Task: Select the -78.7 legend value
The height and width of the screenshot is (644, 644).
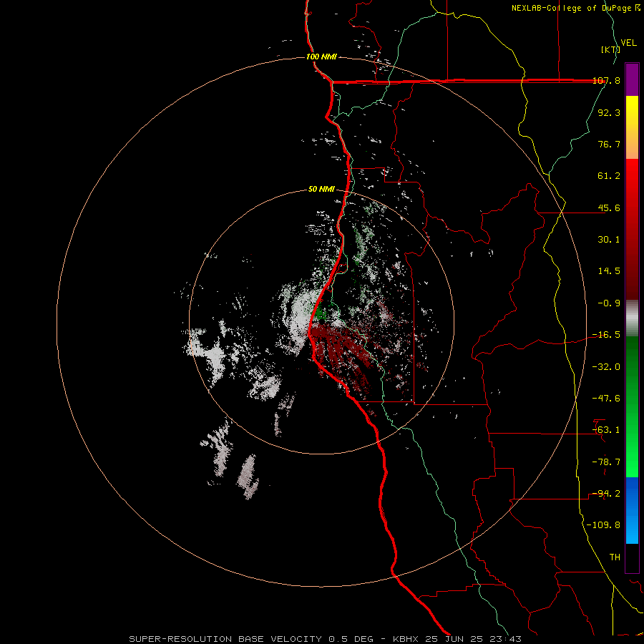Action: [x=606, y=462]
